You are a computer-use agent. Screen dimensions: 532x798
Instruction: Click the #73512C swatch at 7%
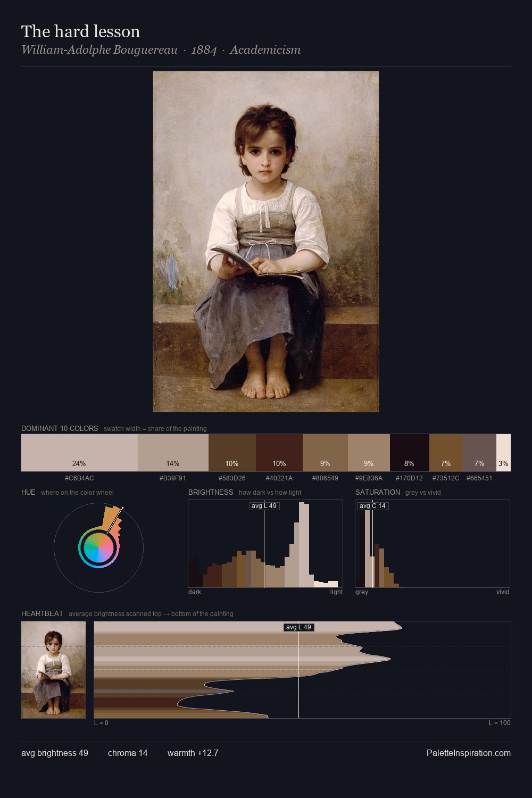[x=446, y=453]
